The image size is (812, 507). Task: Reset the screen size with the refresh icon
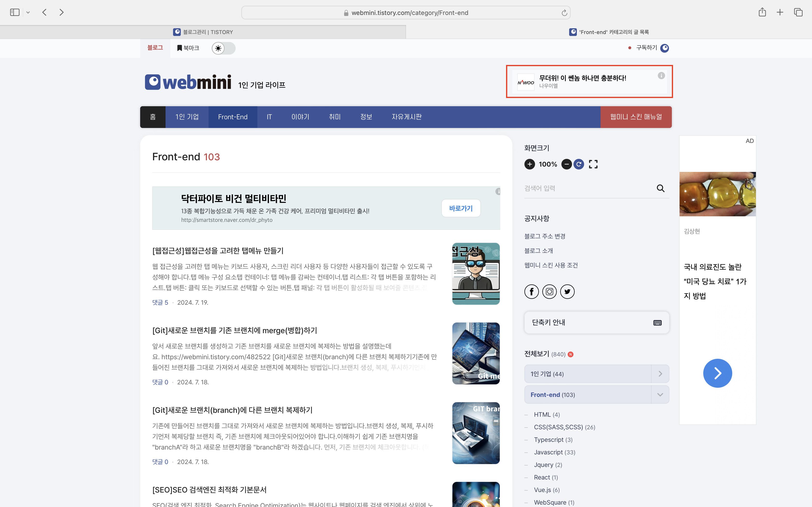pyautogui.click(x=579, y=164)
